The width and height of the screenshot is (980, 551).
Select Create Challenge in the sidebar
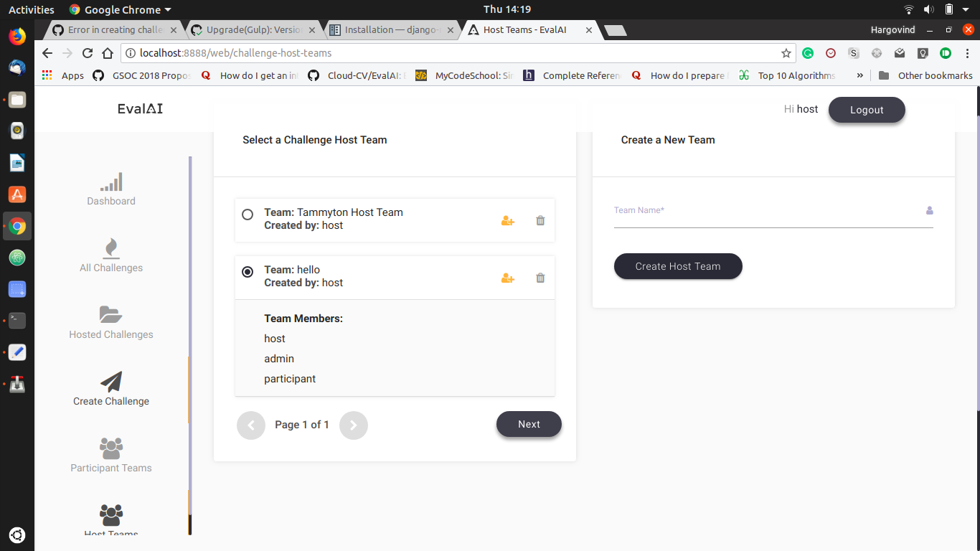(110, 390)
